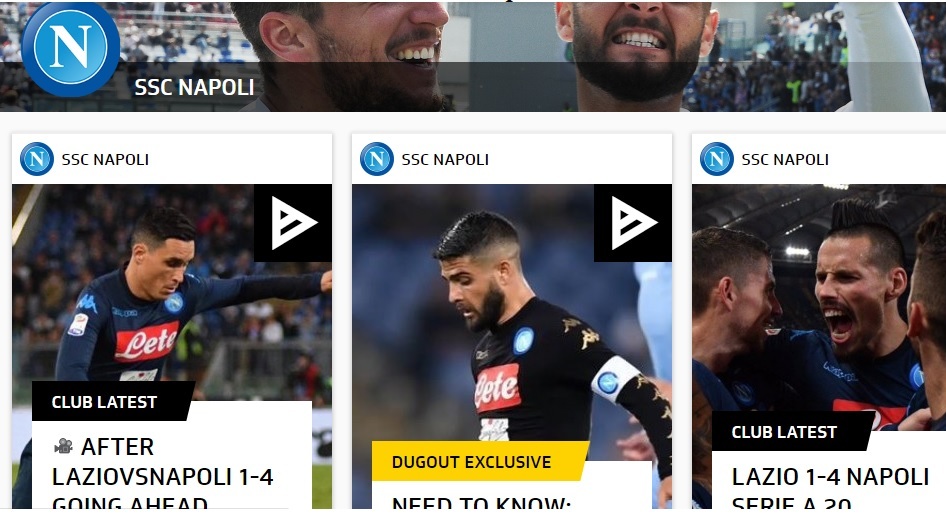
Task: Open the Need To Know headline
Action: click(x=481, y=503)
